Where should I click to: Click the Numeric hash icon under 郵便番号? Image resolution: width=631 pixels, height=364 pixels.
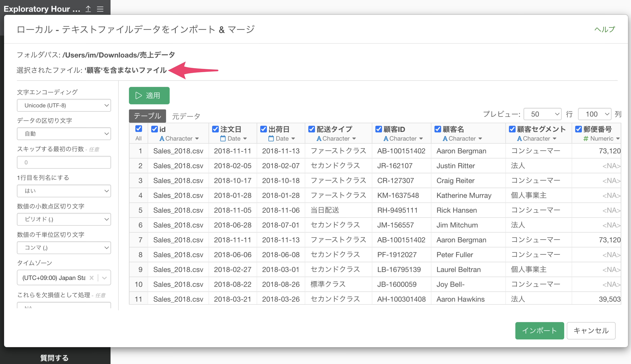point(585,139)
